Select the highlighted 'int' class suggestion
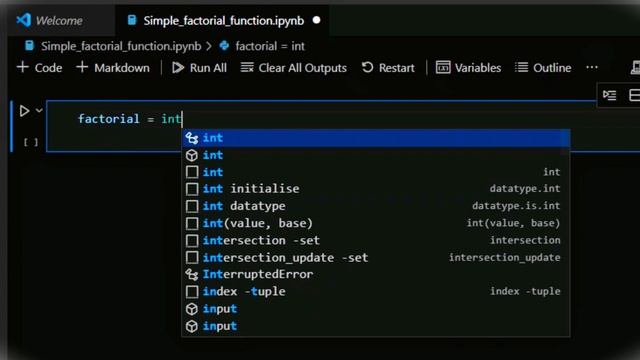Viewport: 640px width, 360px height. 376,138
